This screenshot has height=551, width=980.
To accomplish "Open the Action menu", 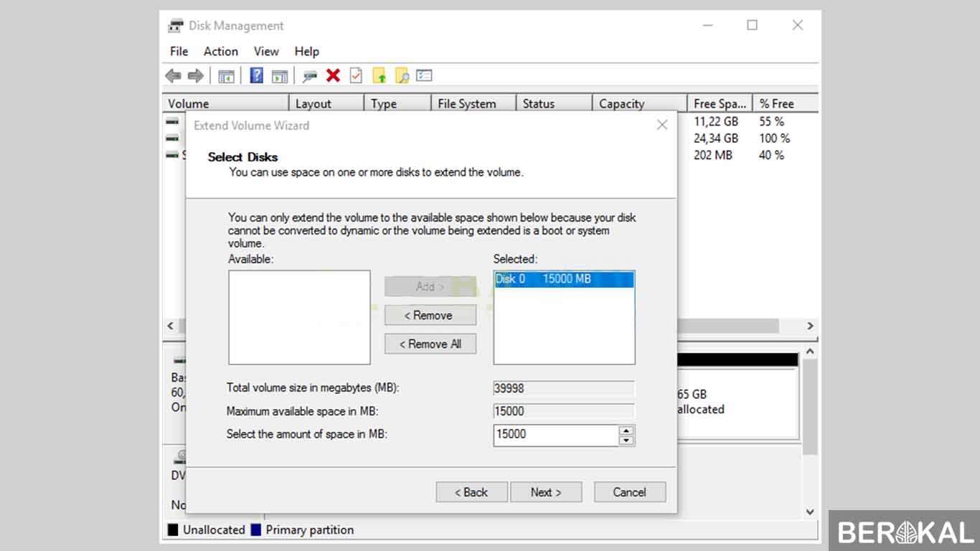I will coord(220,52).
